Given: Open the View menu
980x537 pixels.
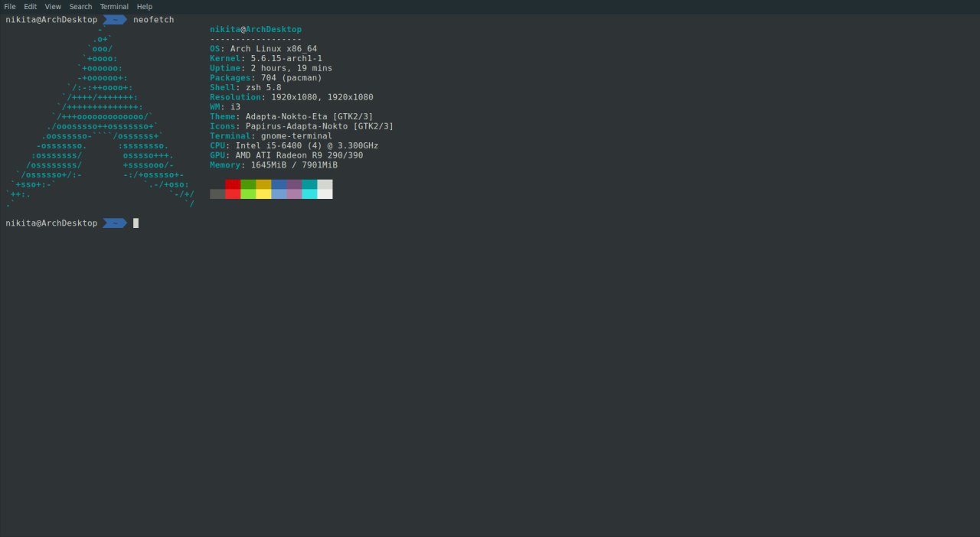Looking at the screenshot, I should (x=53, y=6).
